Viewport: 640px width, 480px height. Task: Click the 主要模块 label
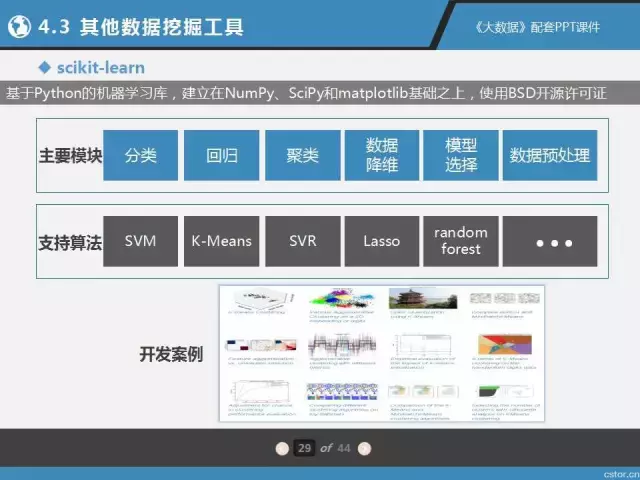pos(70,156)
